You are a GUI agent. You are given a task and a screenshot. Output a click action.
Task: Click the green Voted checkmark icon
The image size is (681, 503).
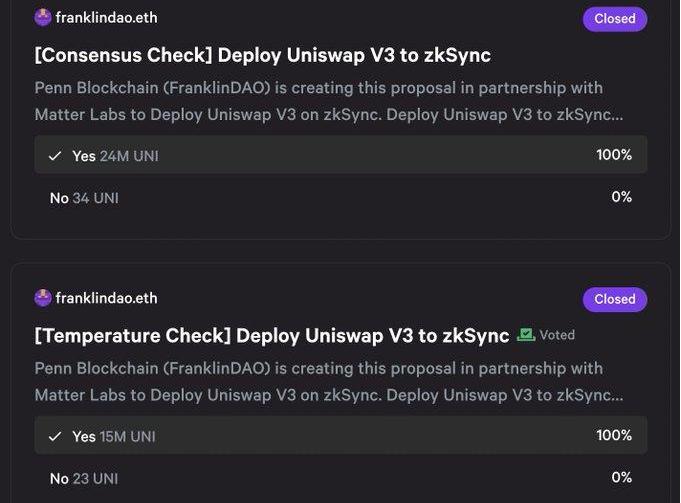[x=526, y=335]
